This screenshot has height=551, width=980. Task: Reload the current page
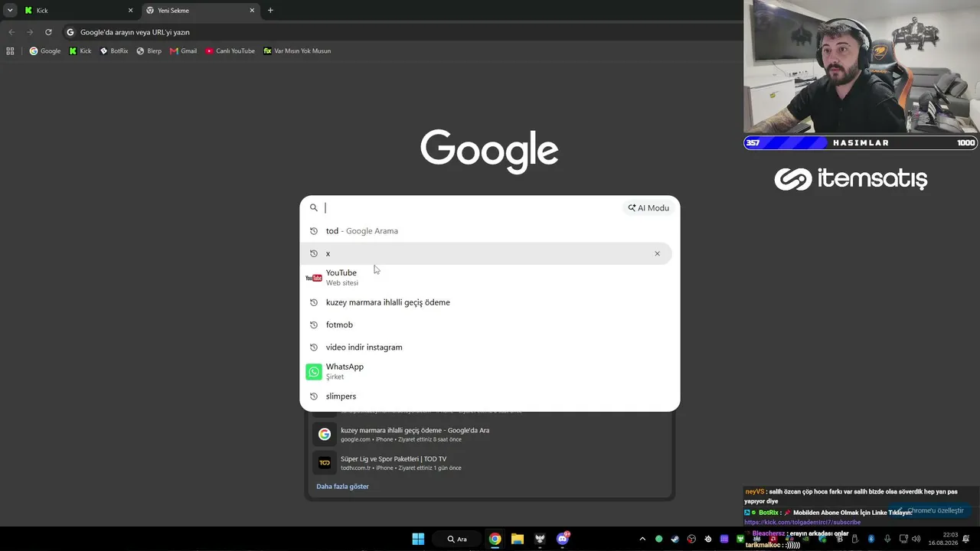48,32
